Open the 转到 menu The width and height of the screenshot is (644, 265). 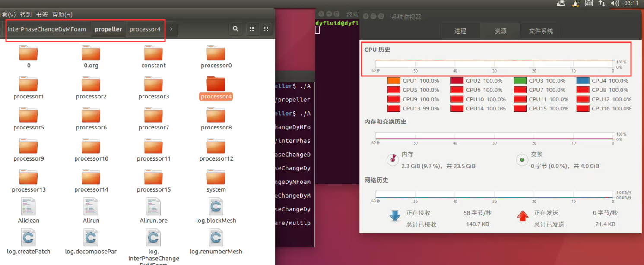point(26,14)
